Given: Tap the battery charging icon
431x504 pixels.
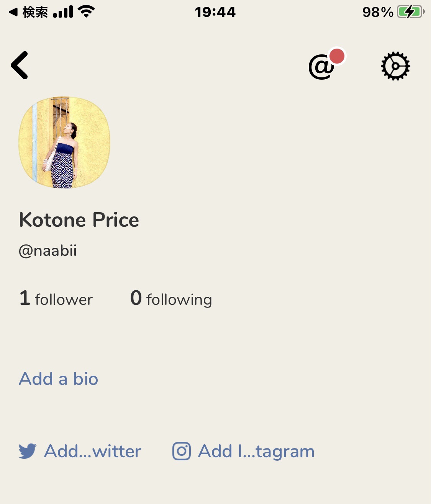Looking at the screenshot, I should click(x=411, y=12).
